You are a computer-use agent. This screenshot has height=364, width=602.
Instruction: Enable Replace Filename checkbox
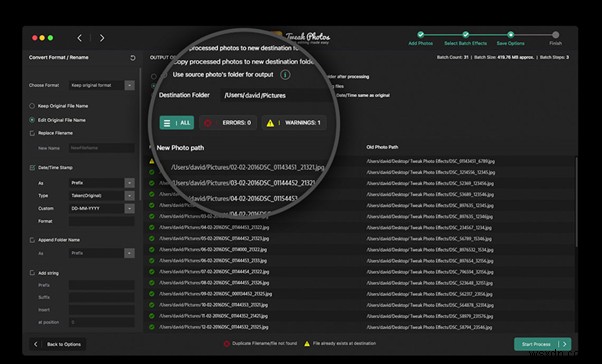click(x=32, y=133)
